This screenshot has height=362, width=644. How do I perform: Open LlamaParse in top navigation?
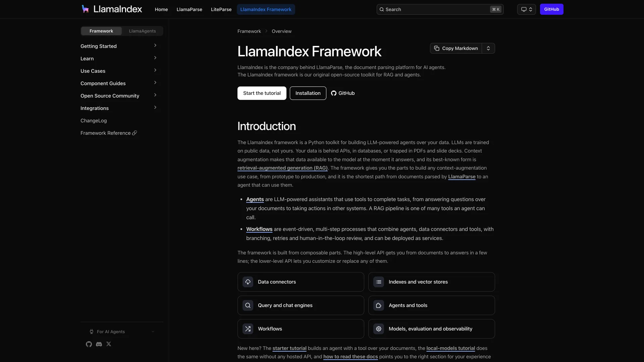tap(190, 9)
